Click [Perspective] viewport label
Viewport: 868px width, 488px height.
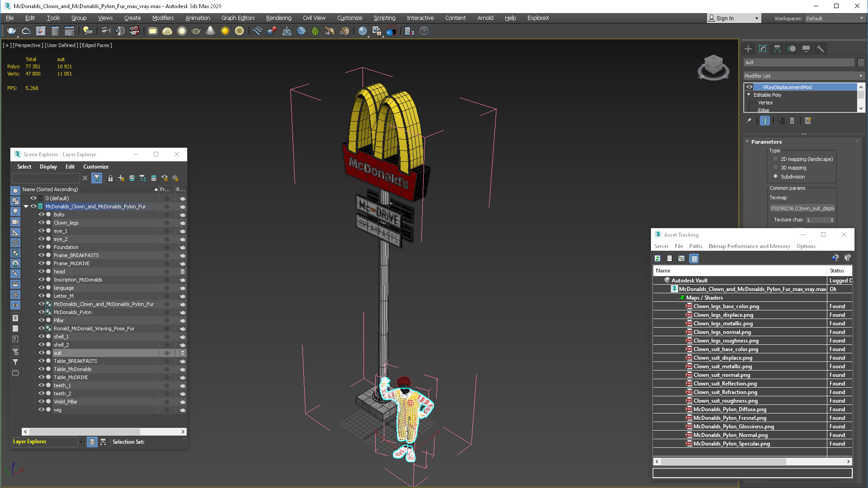pos(28,45)
